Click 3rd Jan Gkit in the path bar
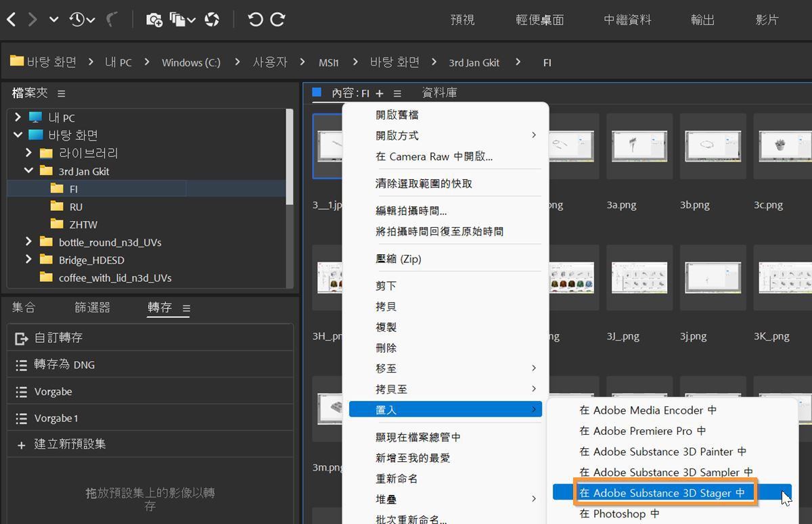This screenshot has width=812, height=524. pyautogui.click(x=474, y=62)
